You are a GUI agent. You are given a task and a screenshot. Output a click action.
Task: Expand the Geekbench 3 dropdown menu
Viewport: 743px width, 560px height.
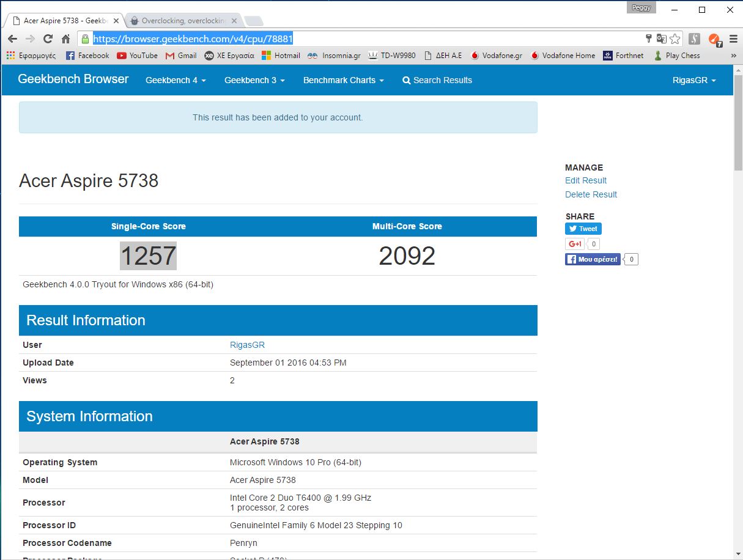[254, 80]
